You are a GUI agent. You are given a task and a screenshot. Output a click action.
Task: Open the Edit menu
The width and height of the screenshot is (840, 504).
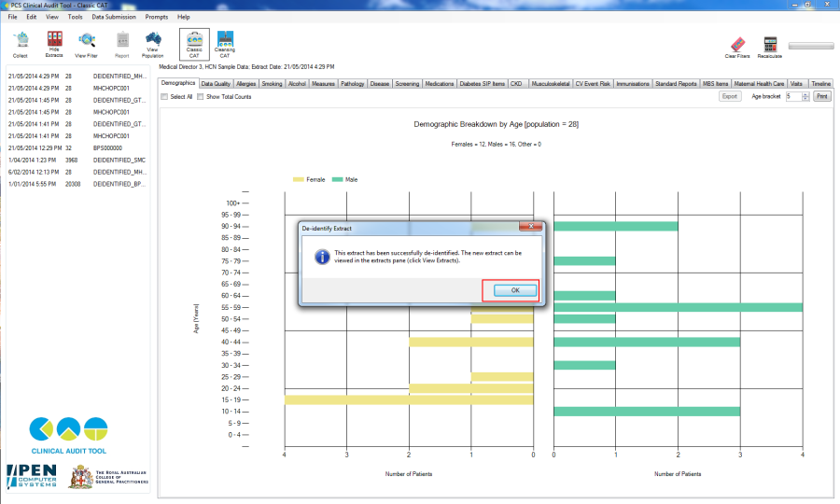pyautogui.click(x=32, y=17)
